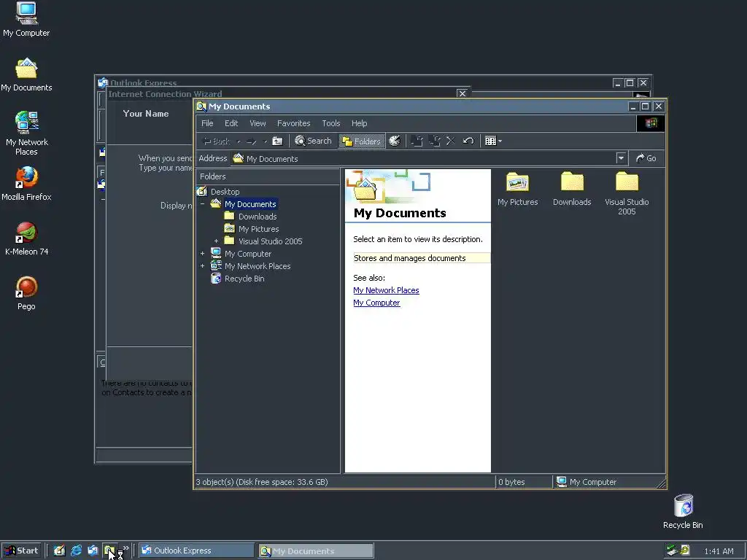Select the Visual Studio 2005 folder icon
Screen dimensions: 747x560
click(627, 193)
